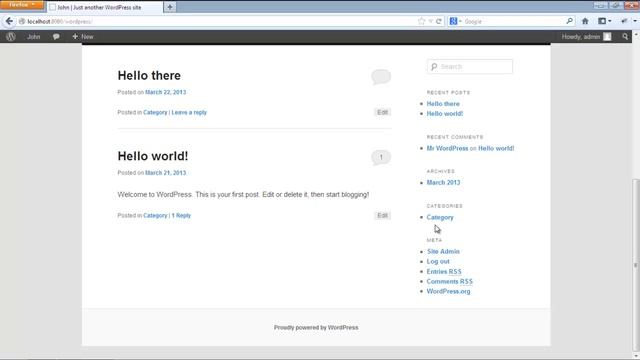Open the comments bubble in admin bar
The height and width of the screenshot is (360, 640).
pyautogui.click(x=56, y=37)
